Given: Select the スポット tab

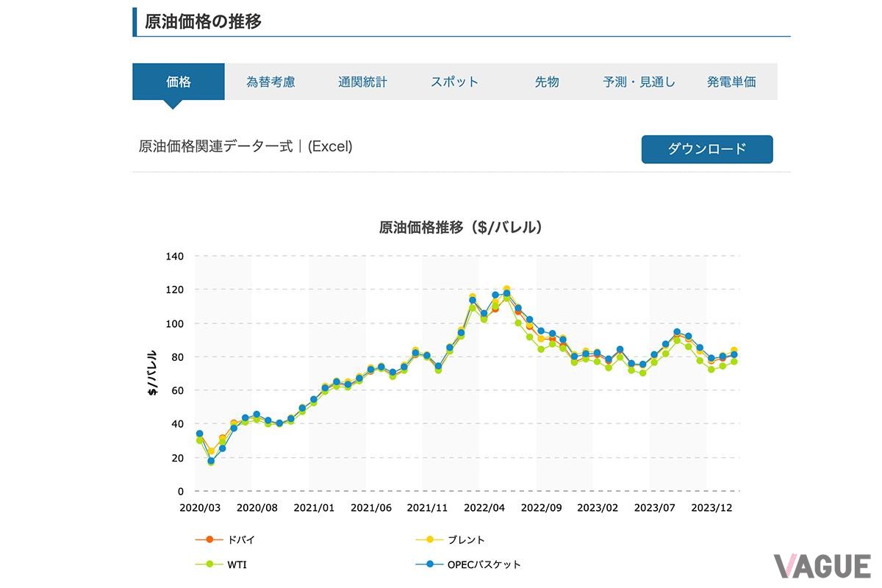Looking at the screenshot, I should click(x=453, y=82).
